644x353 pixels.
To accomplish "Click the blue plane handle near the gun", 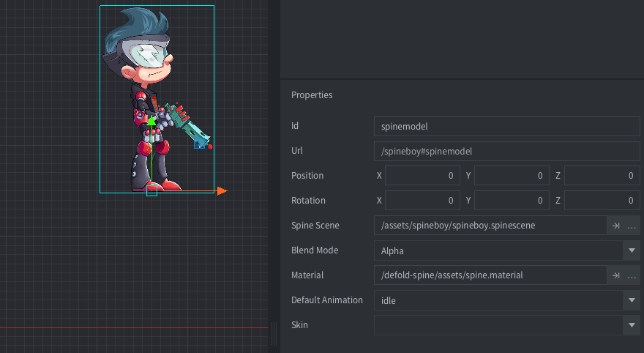I will 200,144.
